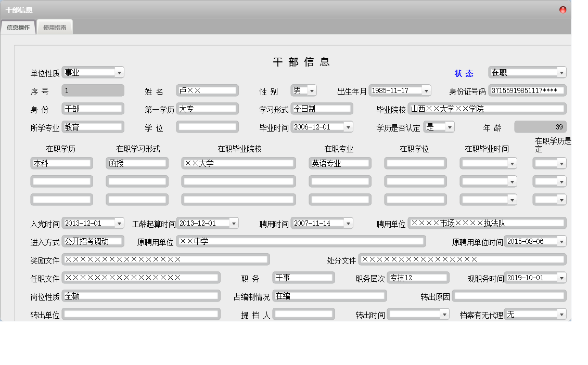Expand the 工龄起算时间 date dropdown
The height and width of the screenshot is (365, 588).
pos(234,224)
